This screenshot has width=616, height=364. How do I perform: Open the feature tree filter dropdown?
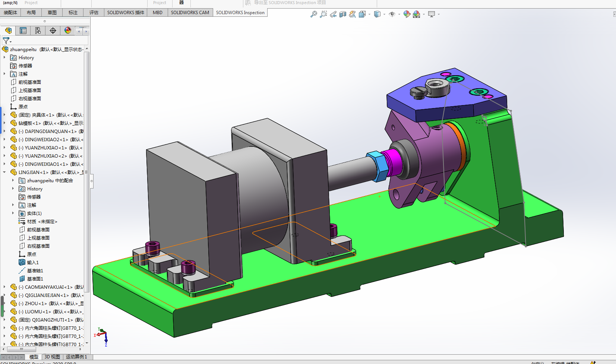[7, 41]
